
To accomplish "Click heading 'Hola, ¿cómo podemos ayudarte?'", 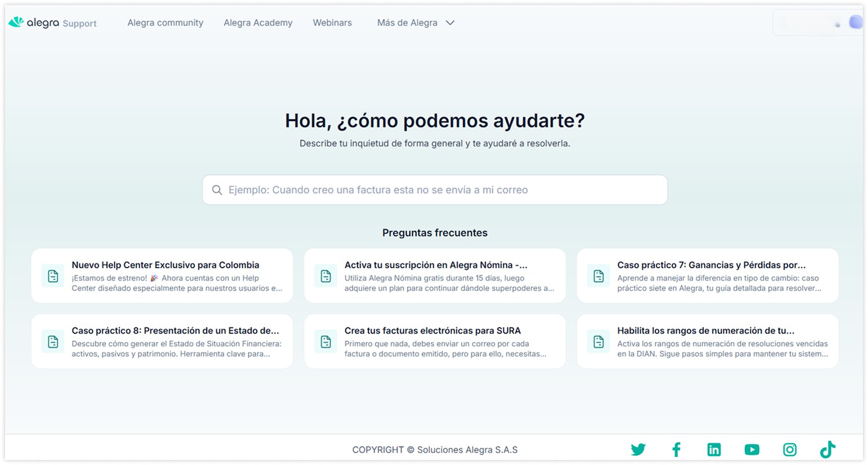I will (x=435, y=121).
